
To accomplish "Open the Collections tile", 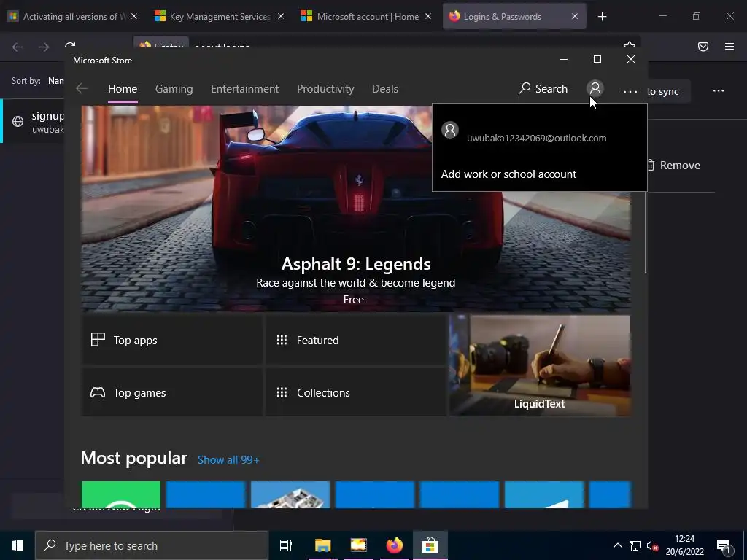I will 355,392.
